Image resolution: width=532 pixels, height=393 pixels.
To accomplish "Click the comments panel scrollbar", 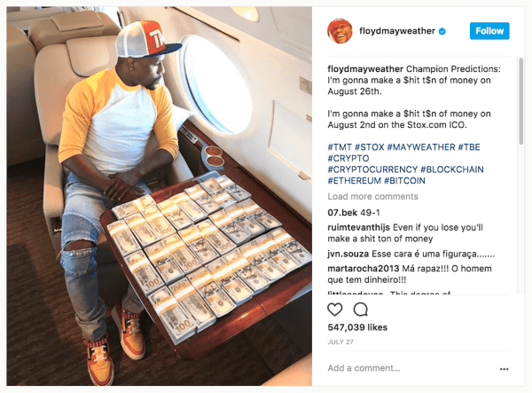I will pyautogui.click(x=520, y=101).
